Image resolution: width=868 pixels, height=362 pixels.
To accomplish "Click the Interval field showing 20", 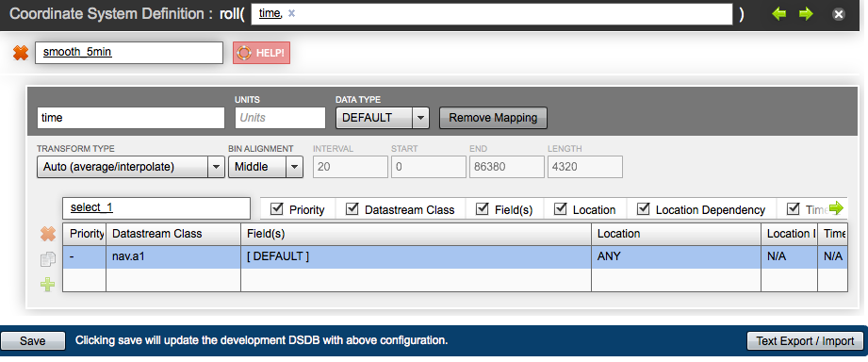I will click(x=351, y=167).
